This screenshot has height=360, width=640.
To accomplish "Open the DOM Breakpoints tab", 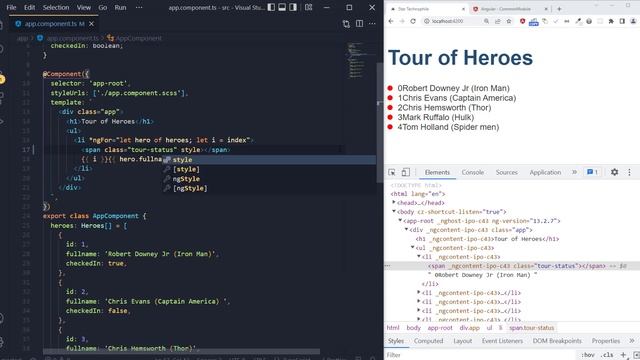I will 557,341.
